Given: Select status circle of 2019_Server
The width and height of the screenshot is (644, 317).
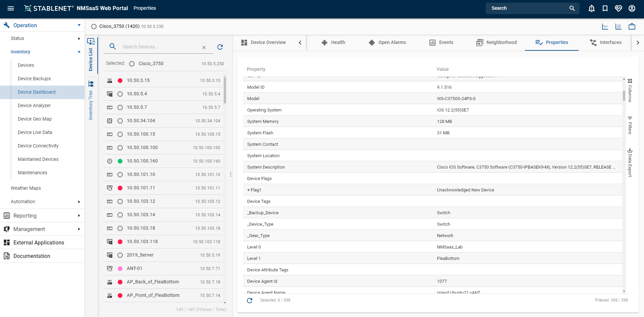Looking at the screenshot, I should (120, 255).
